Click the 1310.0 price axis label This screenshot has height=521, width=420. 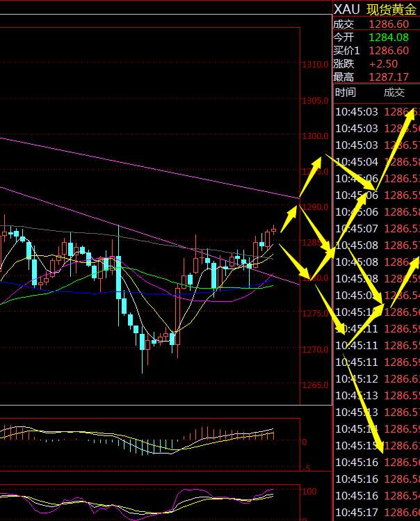tap(315, 65)
